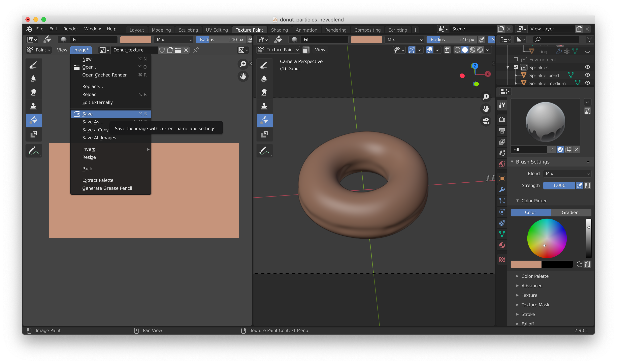The height and width of the screenshot is (364, 617).
Task: Click the image editor pan hand icon
Action: pos(243,76)
